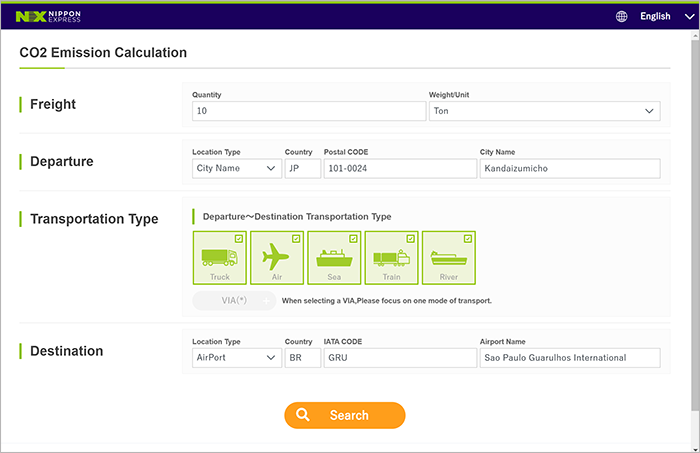Select the Air plane transportation icon
This screenshot has width=700, height=453.
(x=276, y=258)
